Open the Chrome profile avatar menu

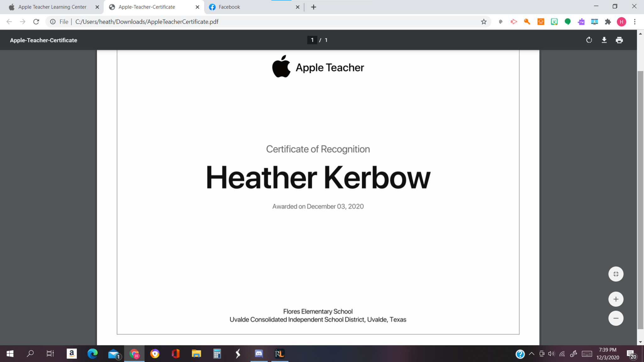click(x=621, y=22)
